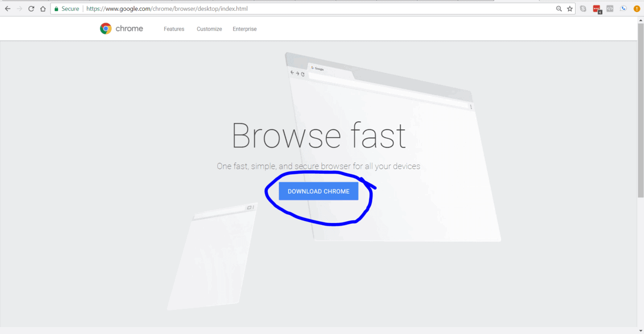Click the orange exclamation alert icon
The image size is (644, 334).
pos(636,9)
